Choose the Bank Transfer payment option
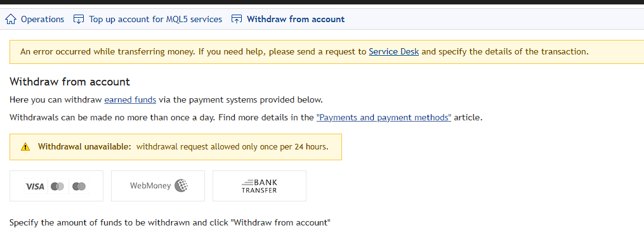Viewport: 644px width, 235px height. pyautogui.click(x=259, y=186)
